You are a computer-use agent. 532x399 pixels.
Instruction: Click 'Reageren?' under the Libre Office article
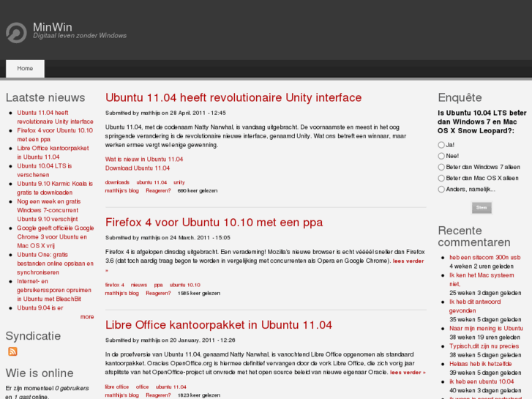pyautogui.click(x=158, y=395)
